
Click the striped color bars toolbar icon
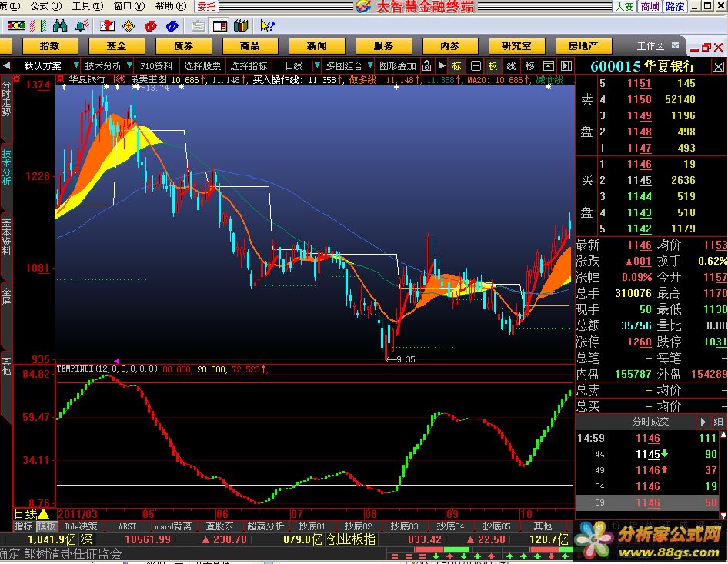pyautogui.click(x=38, y=25)
